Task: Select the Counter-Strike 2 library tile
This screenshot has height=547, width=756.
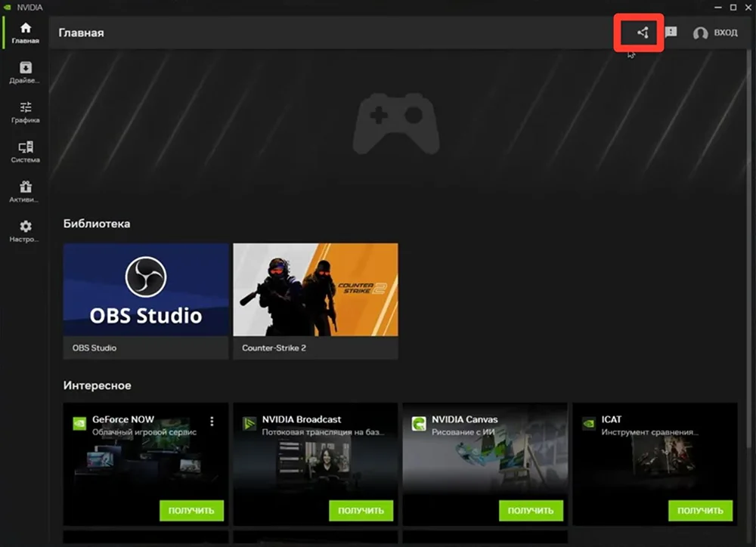Action: (x=315, y=289)
